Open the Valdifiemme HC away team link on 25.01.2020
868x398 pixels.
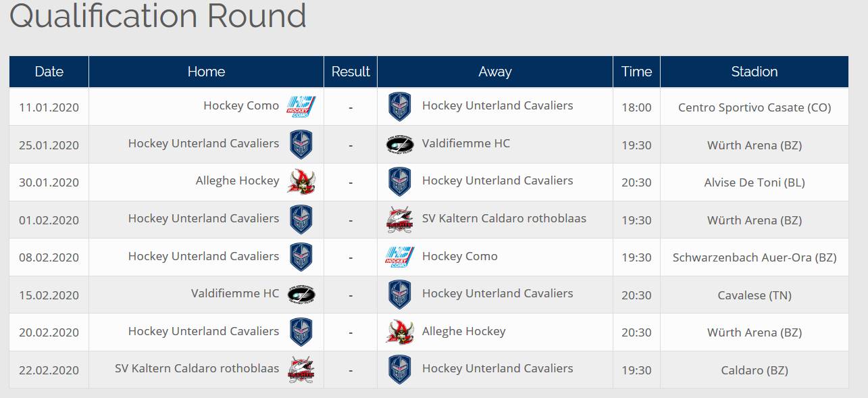466,143
